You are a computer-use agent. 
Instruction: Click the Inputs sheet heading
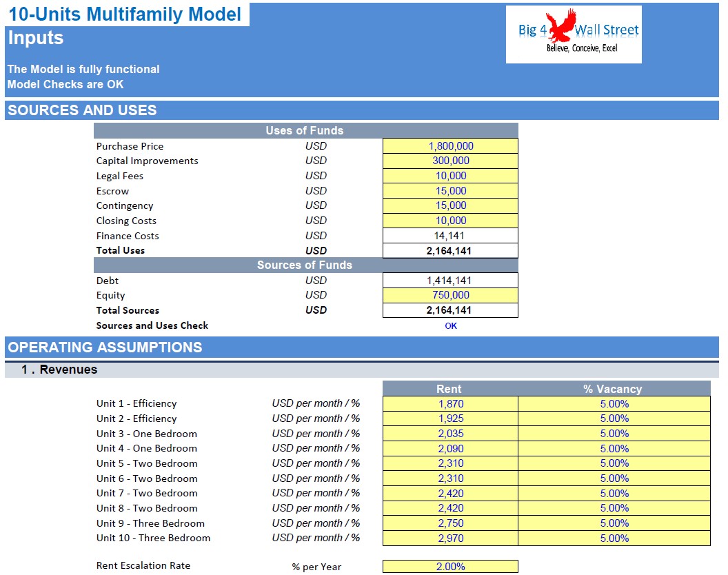(36, 38)
